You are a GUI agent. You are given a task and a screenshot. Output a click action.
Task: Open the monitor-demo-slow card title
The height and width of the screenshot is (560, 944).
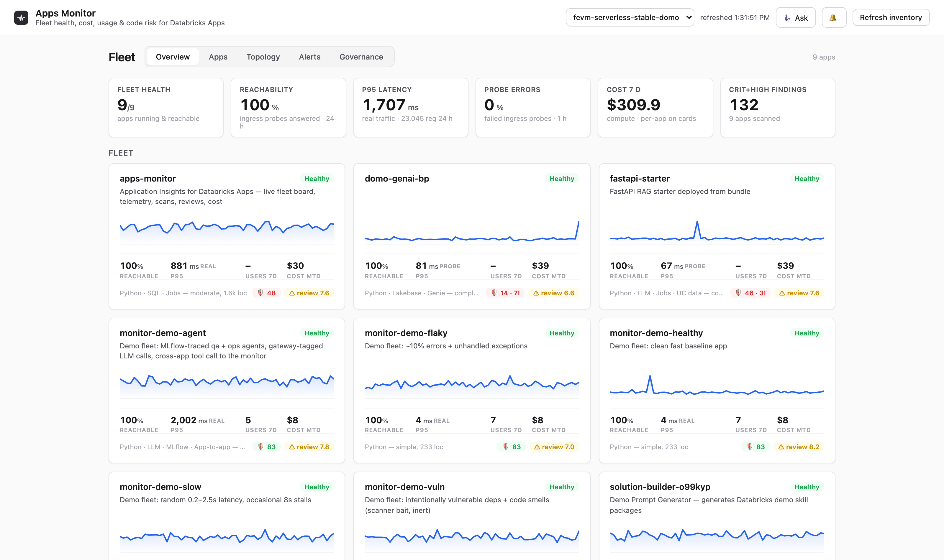tap(160, 487)
